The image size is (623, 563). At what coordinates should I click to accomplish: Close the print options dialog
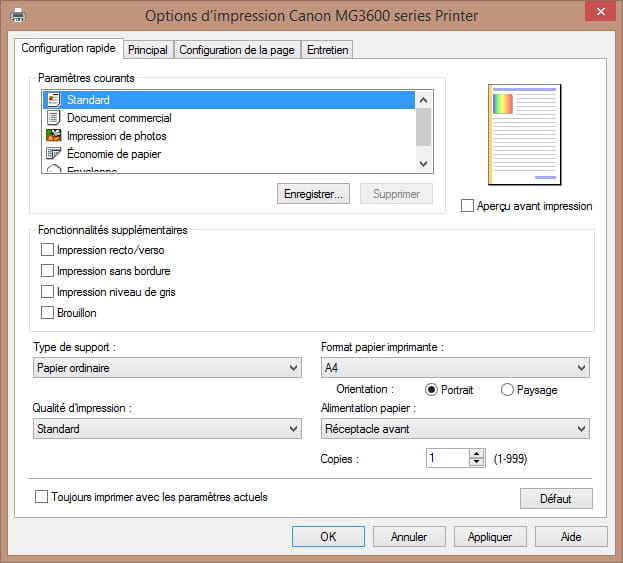(601, 12)
